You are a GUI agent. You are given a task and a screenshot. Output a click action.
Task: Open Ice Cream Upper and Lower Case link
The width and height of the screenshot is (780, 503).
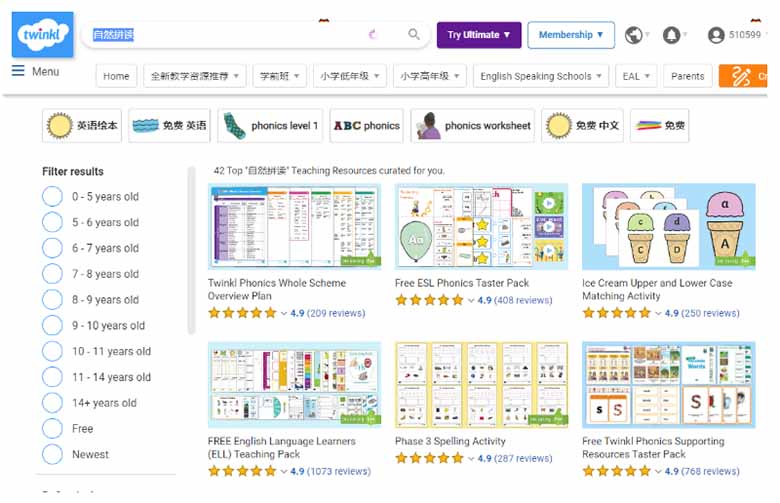pos(657,289)
